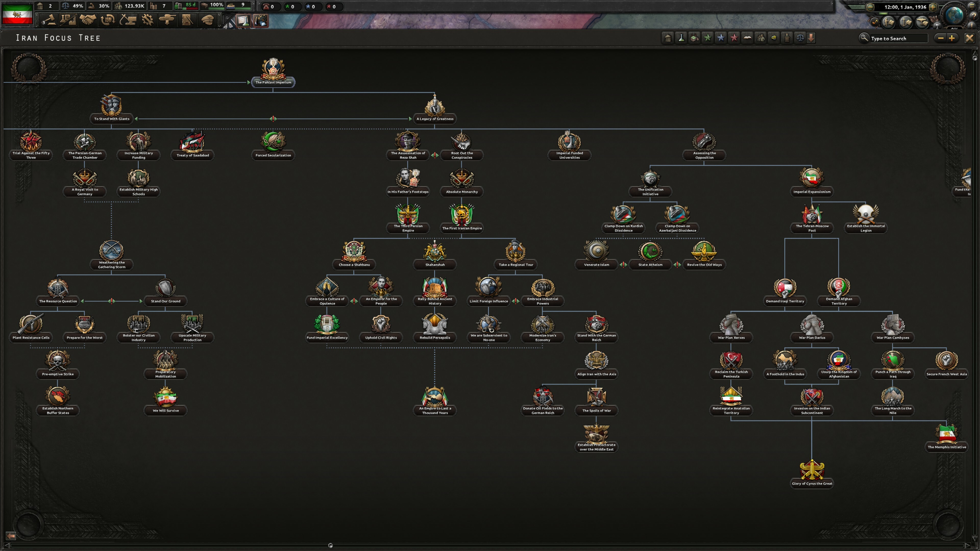Open the Army deployment tank icon

click(168, 20)
